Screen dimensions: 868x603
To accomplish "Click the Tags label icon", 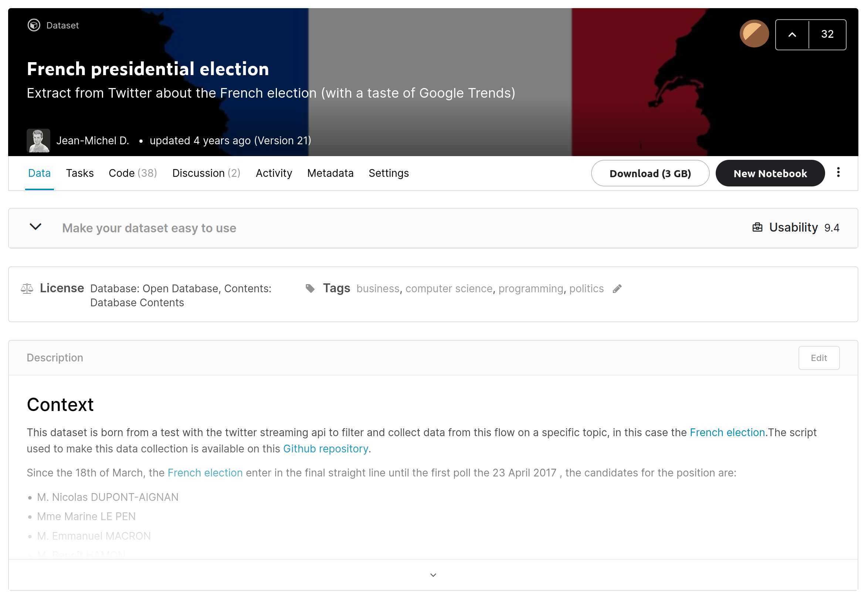I will (310, 289).
